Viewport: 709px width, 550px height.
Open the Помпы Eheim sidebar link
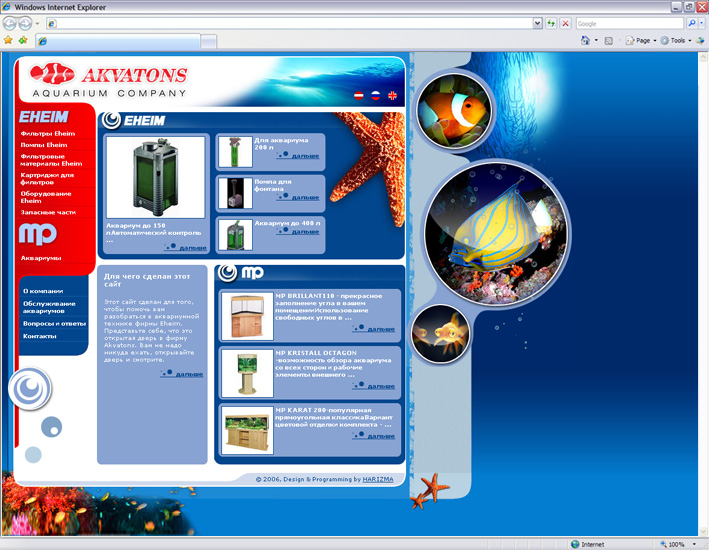coord(43,145)
